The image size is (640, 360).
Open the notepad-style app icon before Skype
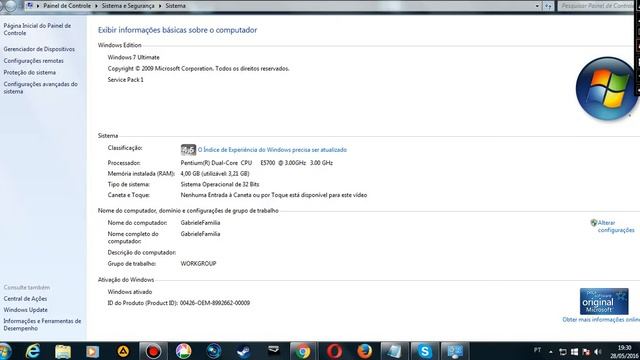point(394,351)
